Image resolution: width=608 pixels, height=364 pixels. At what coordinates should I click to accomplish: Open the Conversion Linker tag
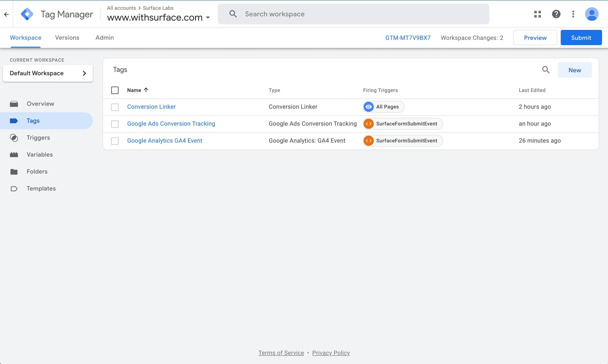click(151, 107)
